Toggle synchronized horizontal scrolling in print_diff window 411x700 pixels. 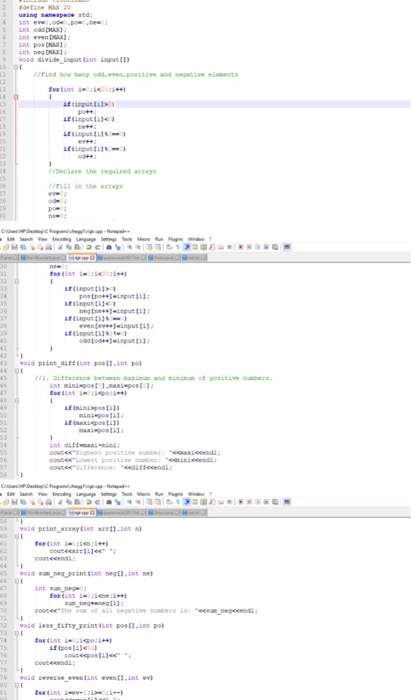pos(158,247)
